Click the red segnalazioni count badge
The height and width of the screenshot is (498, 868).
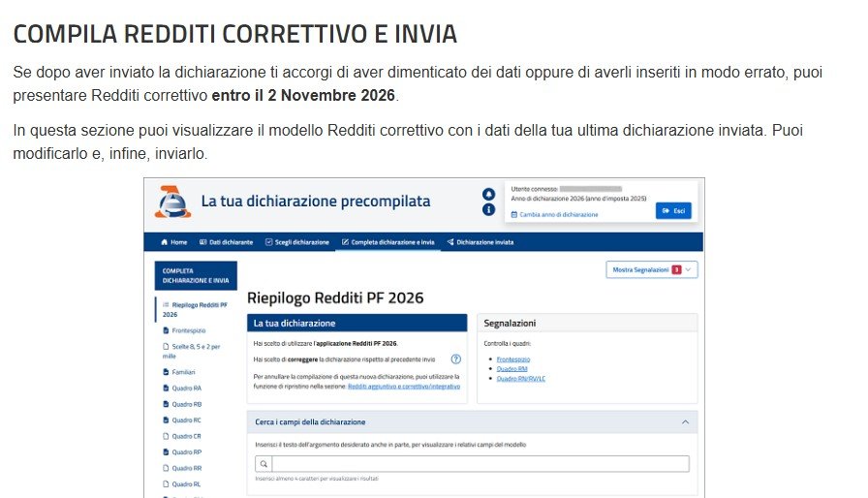click(676, 270)
